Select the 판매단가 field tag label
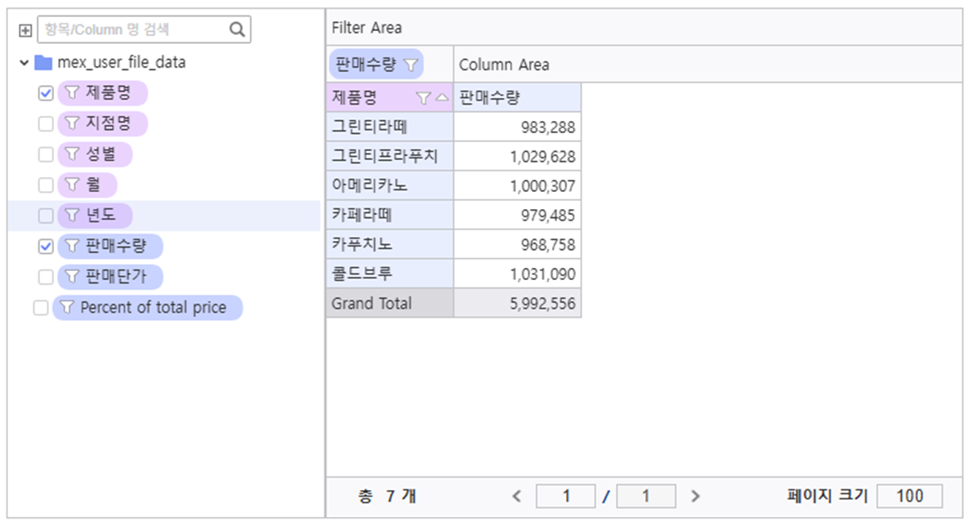 (115, 277)
